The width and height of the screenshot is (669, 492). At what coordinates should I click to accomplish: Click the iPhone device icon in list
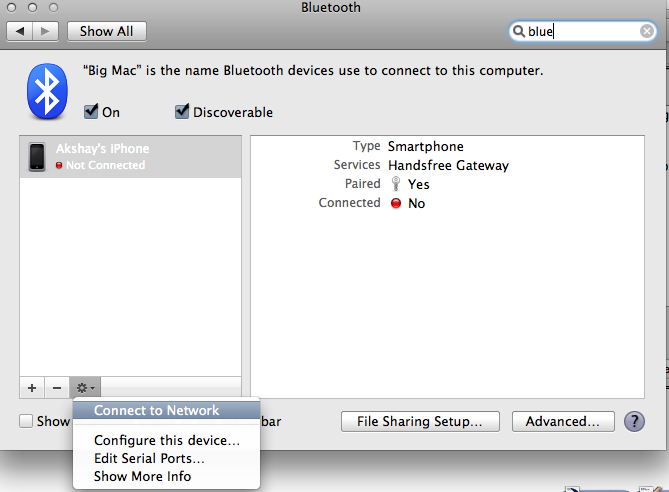pyautogui.click(x=37, y=157)
